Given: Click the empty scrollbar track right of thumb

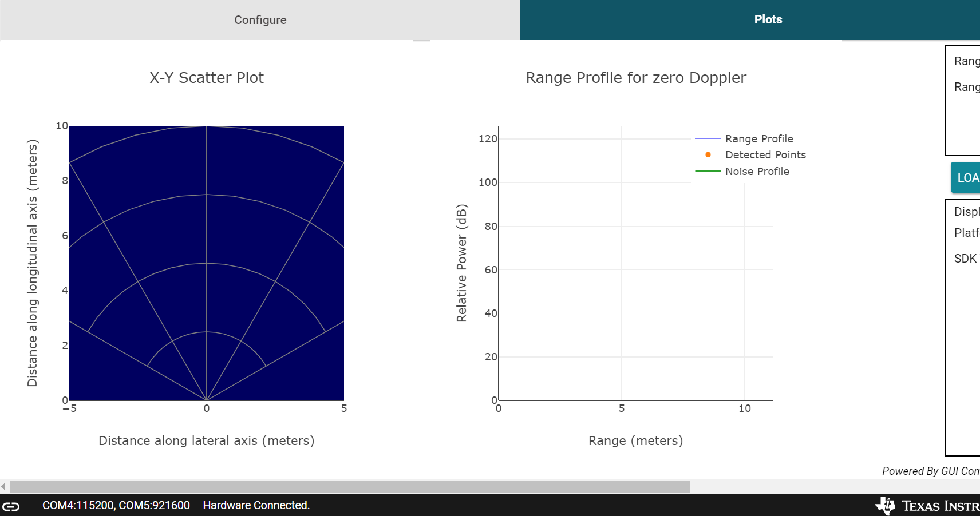Looking at the screenshot, I should [835, 487].
